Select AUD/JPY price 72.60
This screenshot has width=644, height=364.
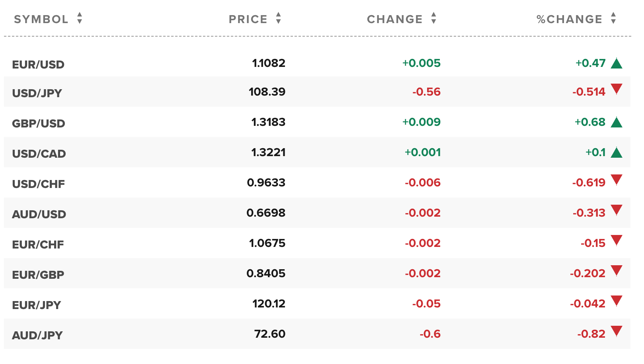[x=270, y=334]
